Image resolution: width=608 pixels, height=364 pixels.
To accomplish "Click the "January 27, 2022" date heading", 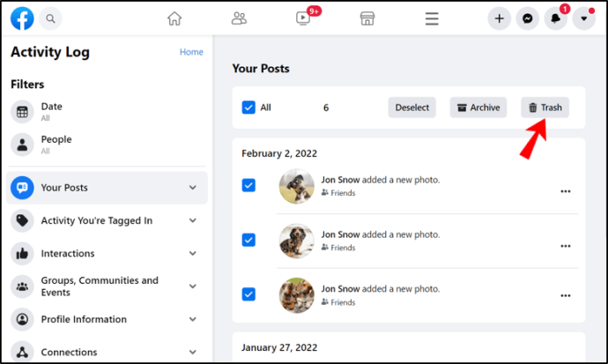I will pyautogui.click(x=279, y=347).
